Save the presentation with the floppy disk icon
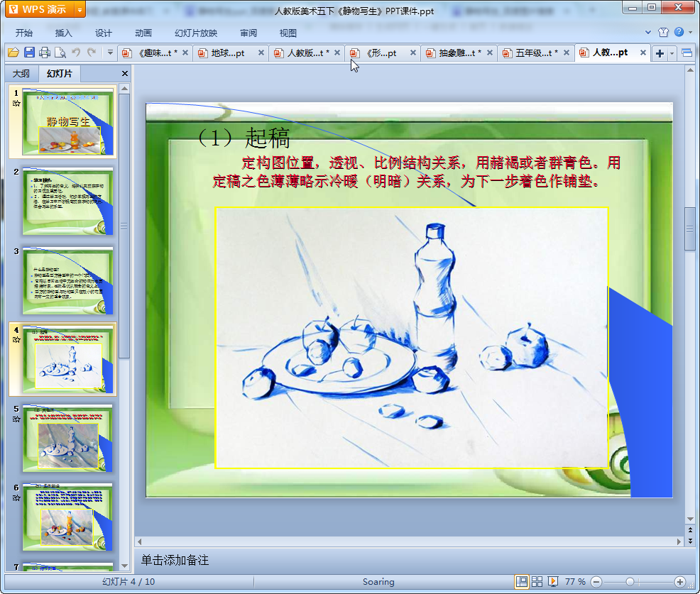 [30, 53]
